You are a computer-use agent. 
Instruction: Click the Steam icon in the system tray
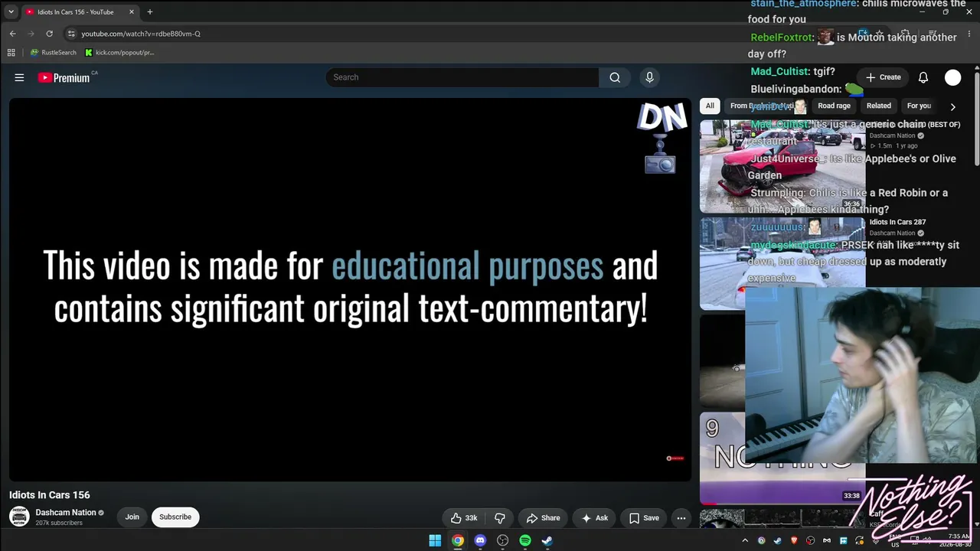(x=778, y=540)
